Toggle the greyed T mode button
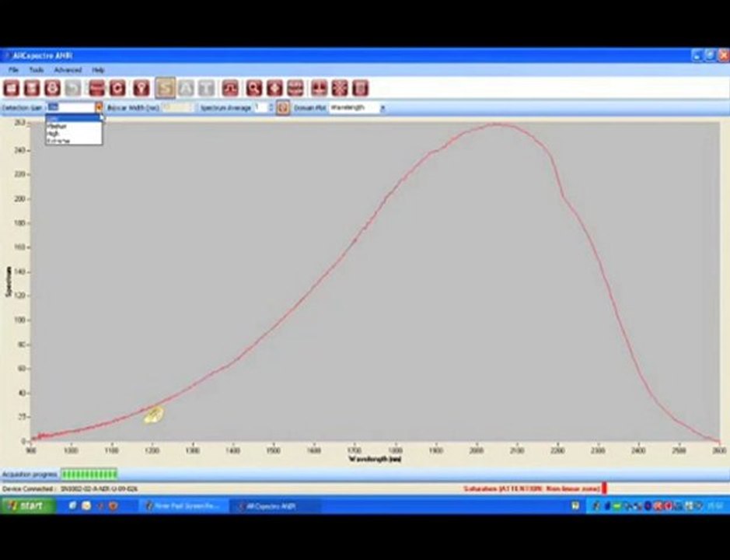730x560 pixels. pos(206,88)
